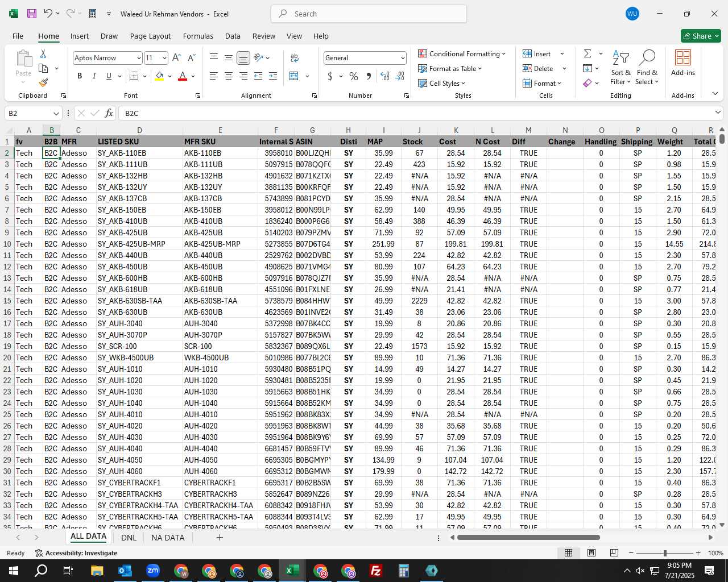
Task: Apply comma style format
Action: [x=369, y=76]
